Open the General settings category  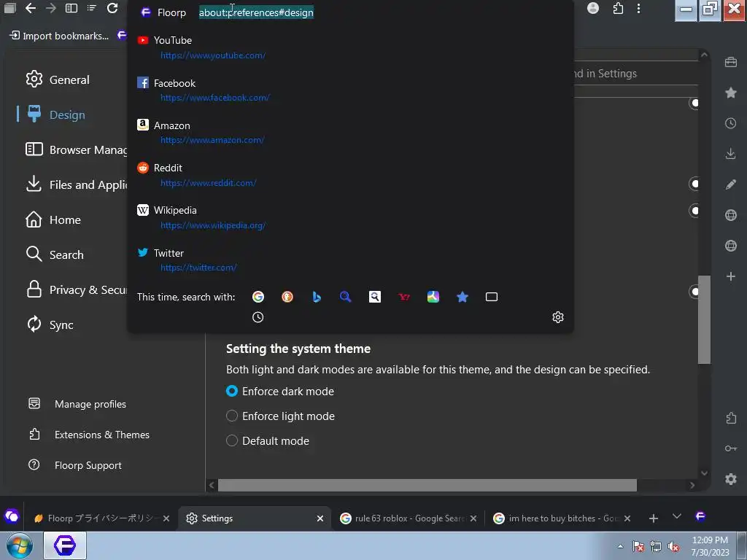tap(58, 79)
